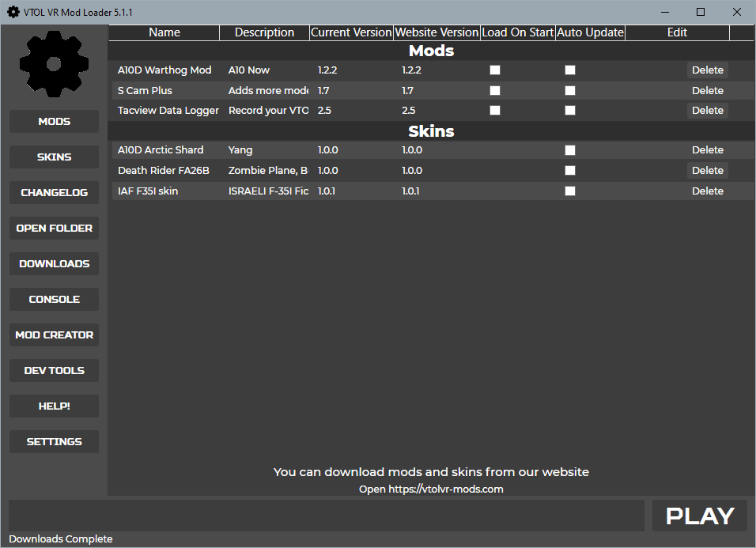756x548 pixels.
Task: Select the A10D Warthog Mod name
Action: pyautogui.click(x=164, y=70)
